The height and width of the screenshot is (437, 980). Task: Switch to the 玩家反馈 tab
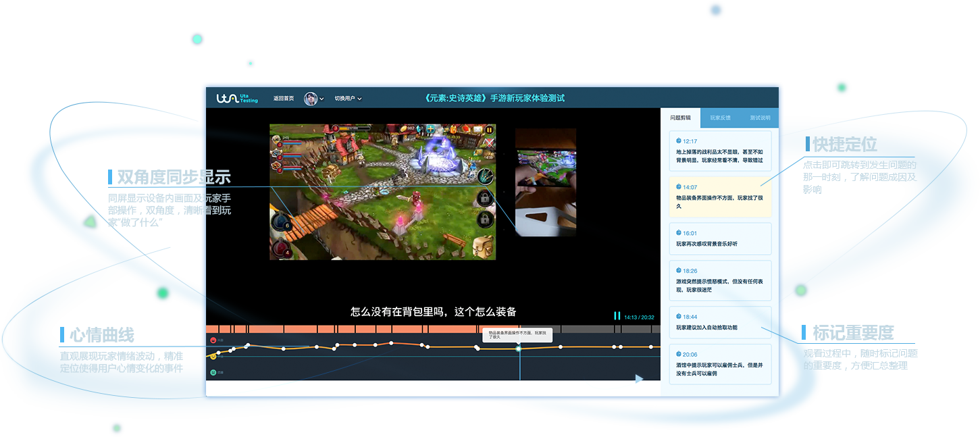click(x=720, y=118)
